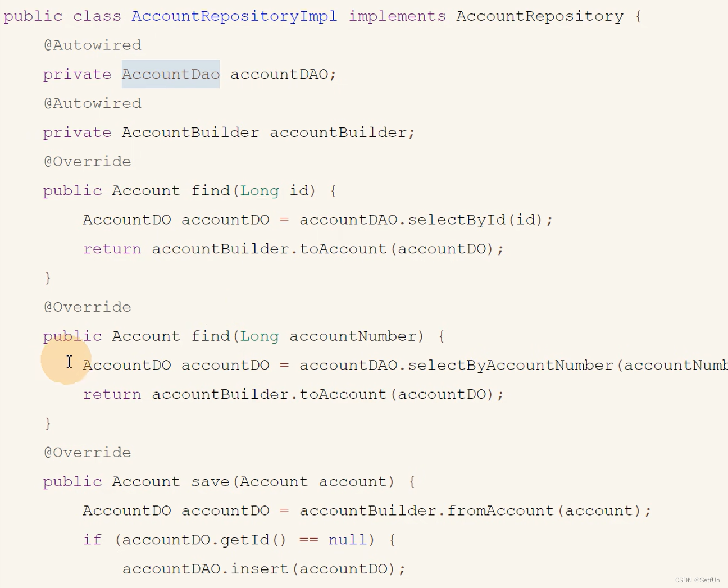Click the highlighted AccountDao type name
The image size is (728, 588).
coord(171,74)
